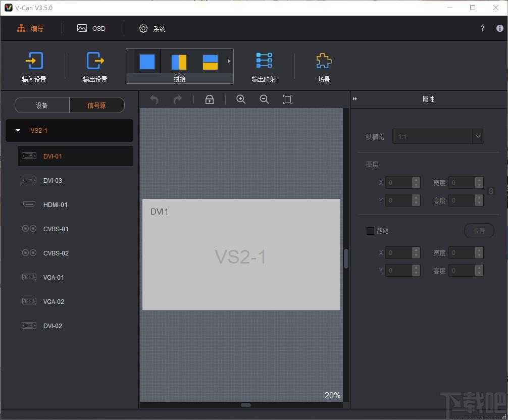Enable the 截取 crop checkbox
The width and height of the screenshot is (508, 420).
pyautogui.click(x=370, y=231)
